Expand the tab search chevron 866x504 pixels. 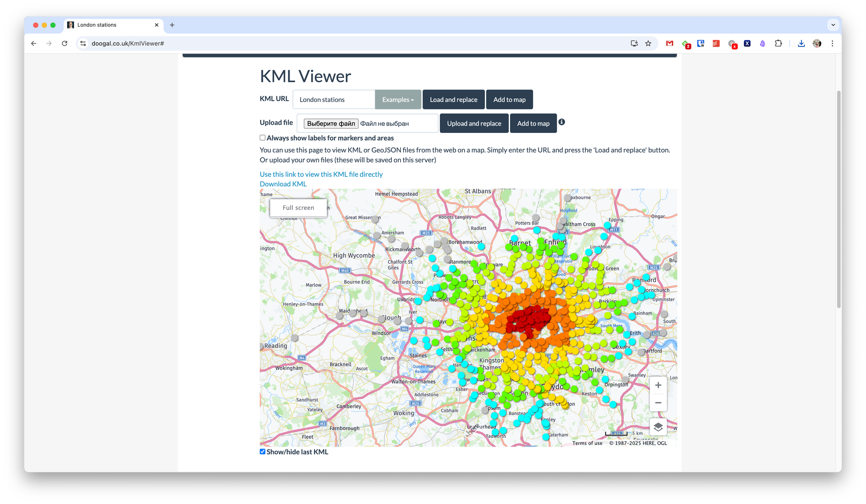[x=833, y=25]
